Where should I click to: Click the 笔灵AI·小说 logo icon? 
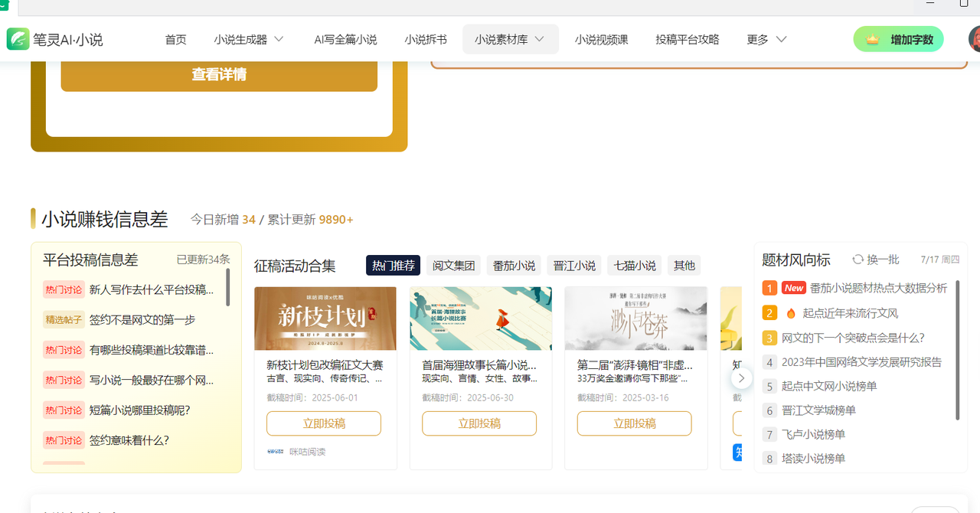click(x=18, y=39)
